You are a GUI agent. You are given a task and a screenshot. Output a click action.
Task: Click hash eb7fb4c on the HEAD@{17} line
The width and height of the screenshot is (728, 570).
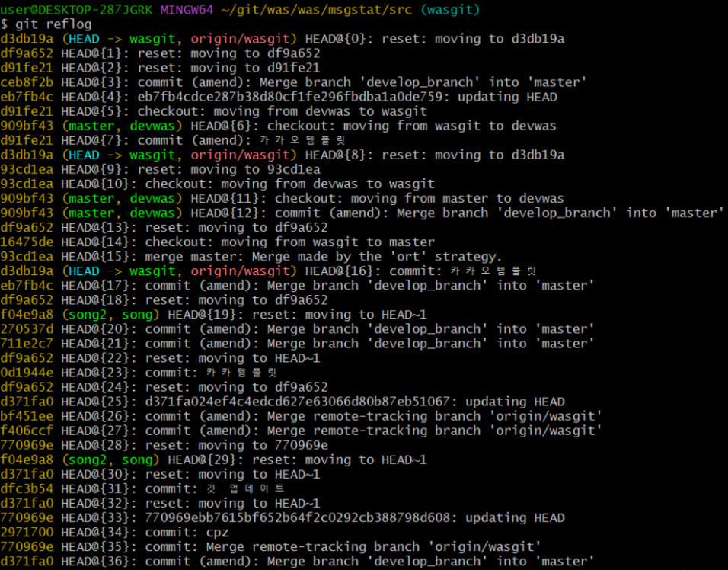pyautogui.click(x=27, y=286)
